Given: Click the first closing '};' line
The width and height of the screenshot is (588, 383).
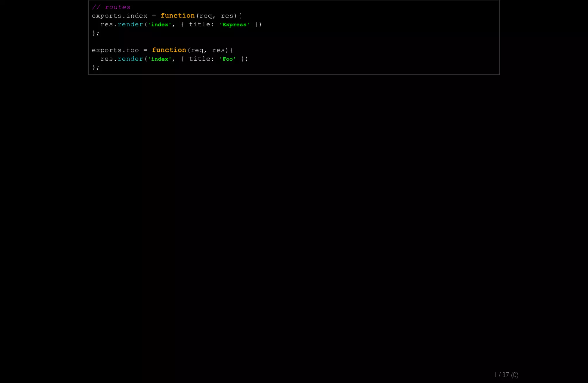Looking at the screenshot, I should tap(96, 33).
